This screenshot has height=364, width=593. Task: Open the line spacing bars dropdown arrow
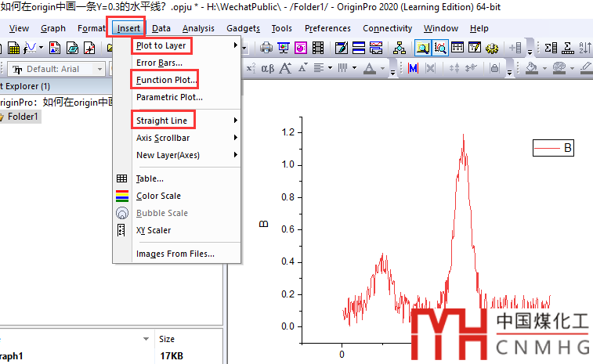[354, 68]
